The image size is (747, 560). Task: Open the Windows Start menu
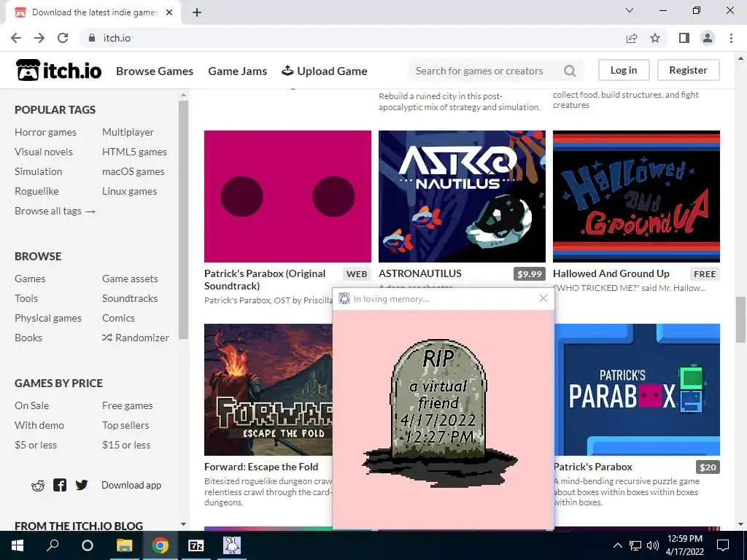pos(18,545)
